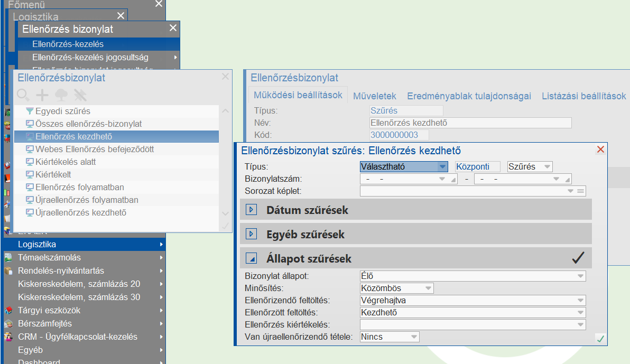Click the filter list scrollbar down arrow
Viewport: 630px width, 364px height.
click(225, 214)
